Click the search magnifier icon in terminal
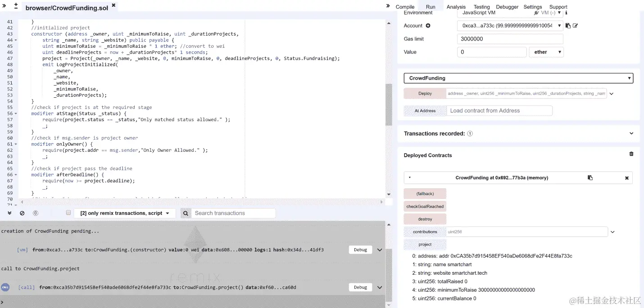The height and width of the screenshot is (308, 644). pyautogui.click(x=186, y=213)
